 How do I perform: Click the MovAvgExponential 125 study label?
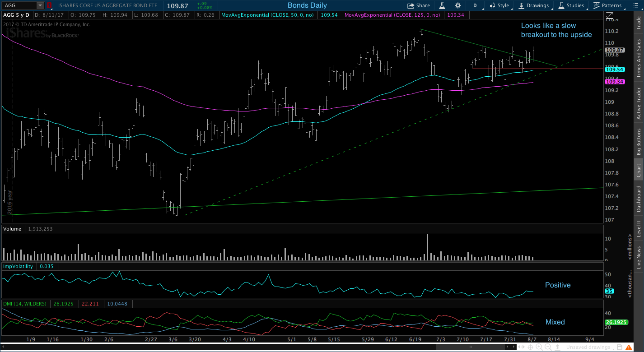tap(392, 15)
